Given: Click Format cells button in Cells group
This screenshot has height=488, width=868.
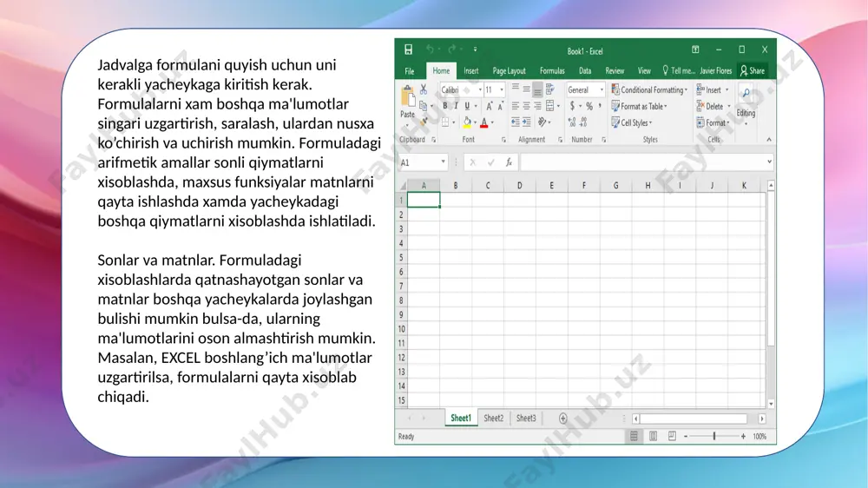Looking at the screenshot, I should coord(713,123).
